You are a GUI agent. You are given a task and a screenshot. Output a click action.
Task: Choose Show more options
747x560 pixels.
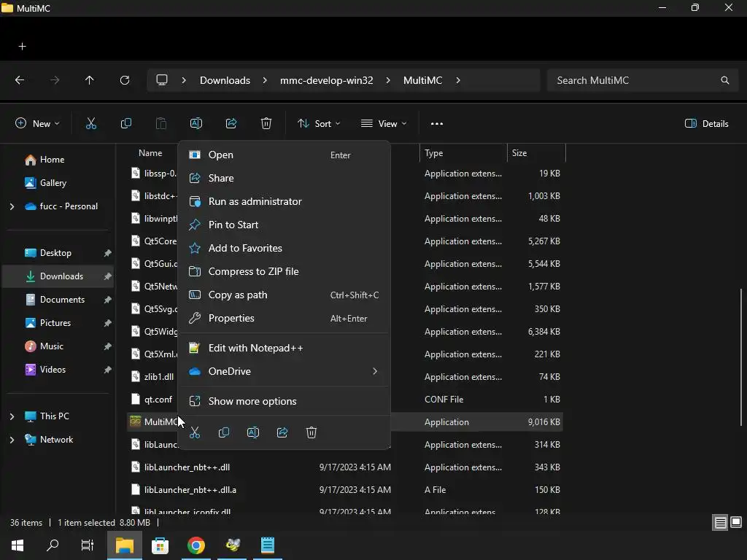click(284, 402)
